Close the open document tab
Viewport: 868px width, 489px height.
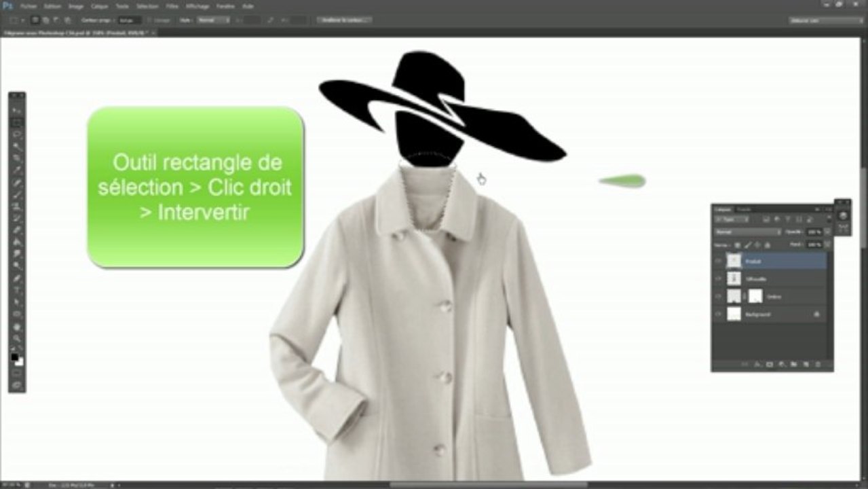click(153, 33)
